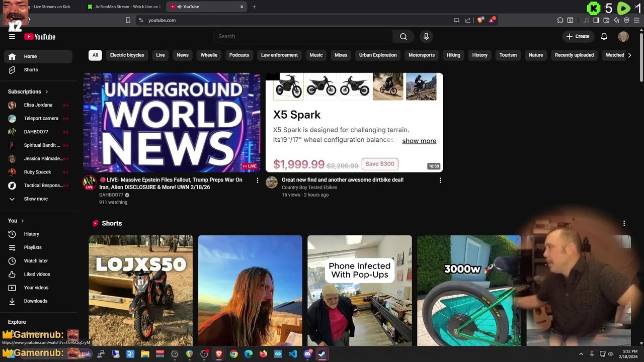Open the browser main menu icon
The width and height of the screenshot is (644, 362).
click(636, 20)
